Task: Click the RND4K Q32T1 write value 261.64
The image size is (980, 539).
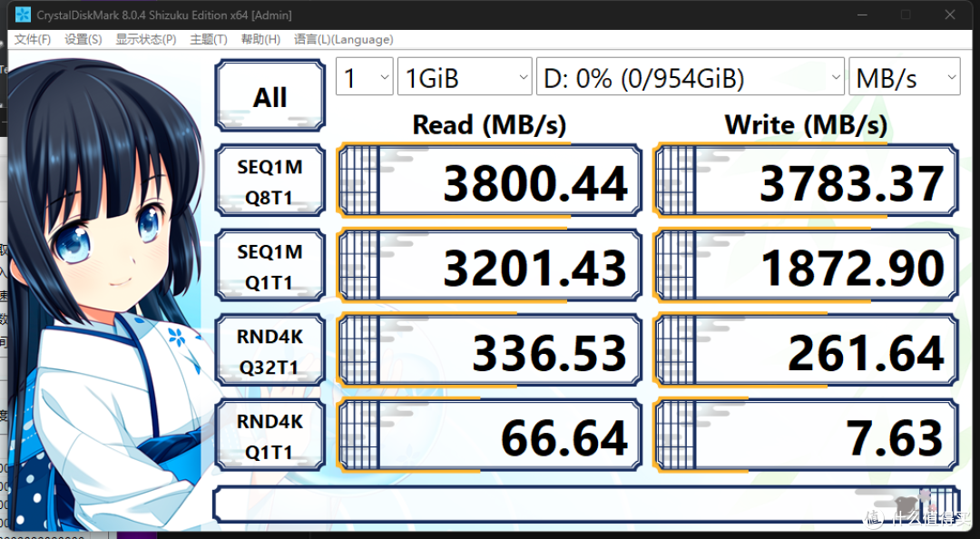Action: (807, 350)
